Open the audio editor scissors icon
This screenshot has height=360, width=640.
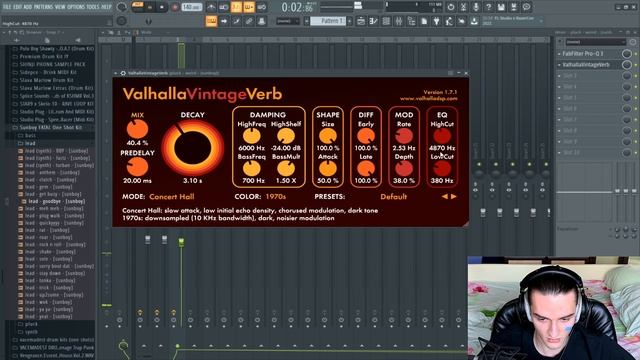(463, 7)
